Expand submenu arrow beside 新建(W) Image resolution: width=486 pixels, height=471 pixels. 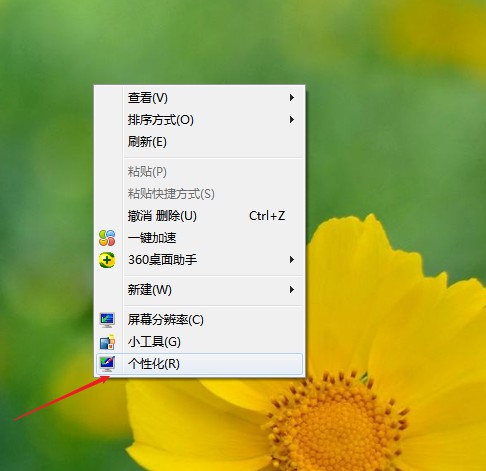pyautogui.click(x=292, y=290)
